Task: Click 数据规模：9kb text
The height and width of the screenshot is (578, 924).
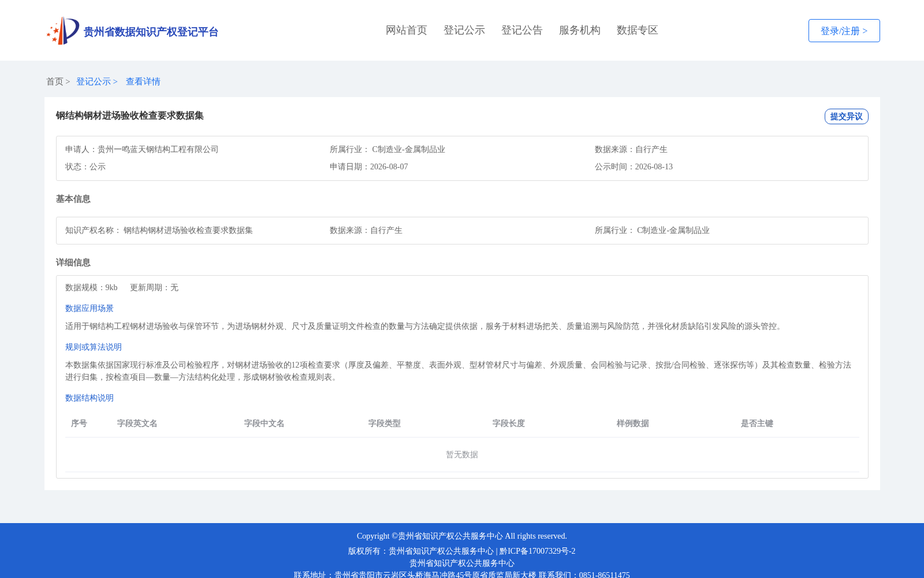Action: pos(91,287)
